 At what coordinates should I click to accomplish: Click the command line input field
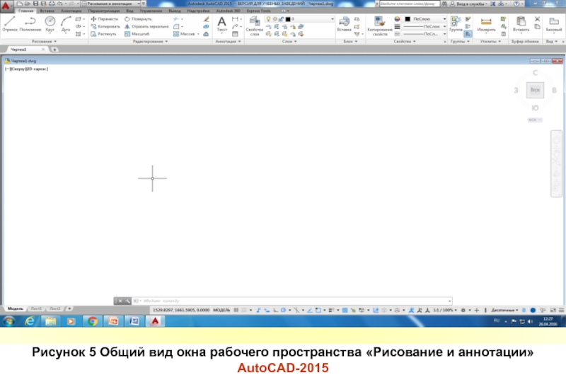click(x=283, y=301)
